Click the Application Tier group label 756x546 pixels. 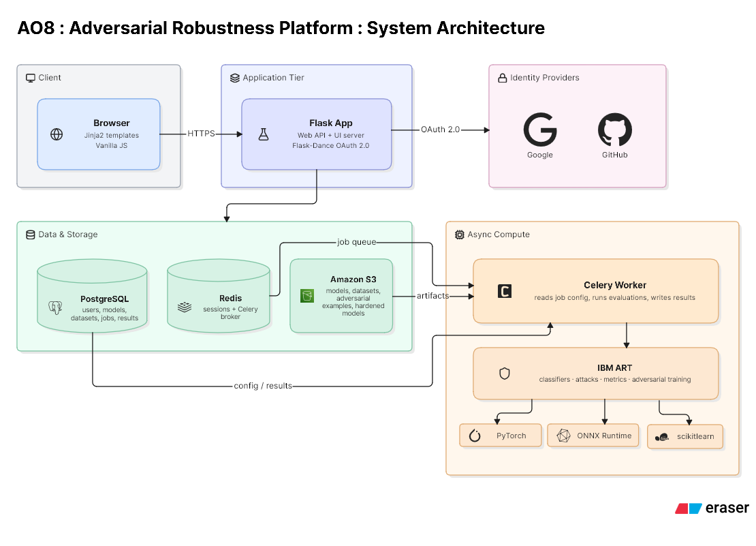(x=273, y=78)
